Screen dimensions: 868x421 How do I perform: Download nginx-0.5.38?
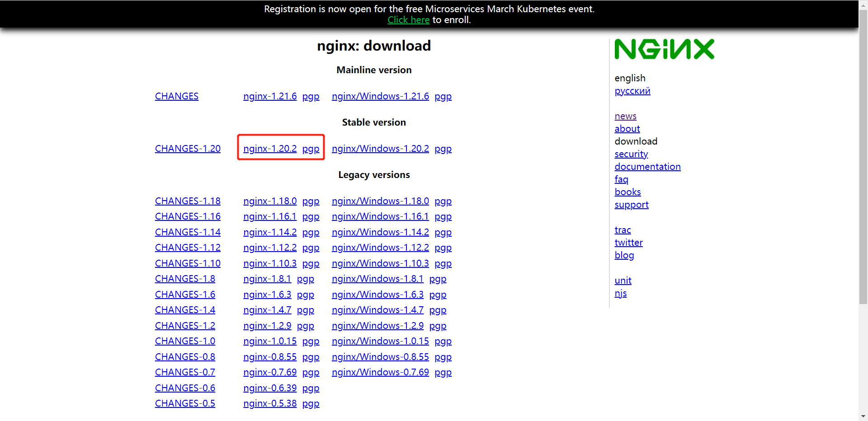270,403
